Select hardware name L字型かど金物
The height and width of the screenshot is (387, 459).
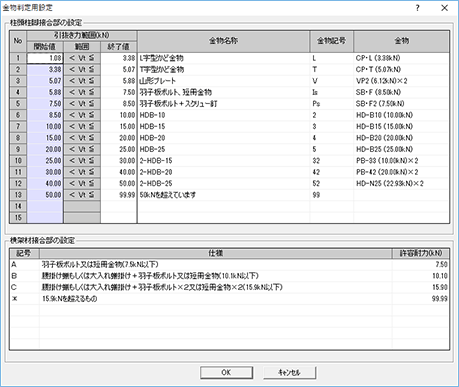pos(223,58)
